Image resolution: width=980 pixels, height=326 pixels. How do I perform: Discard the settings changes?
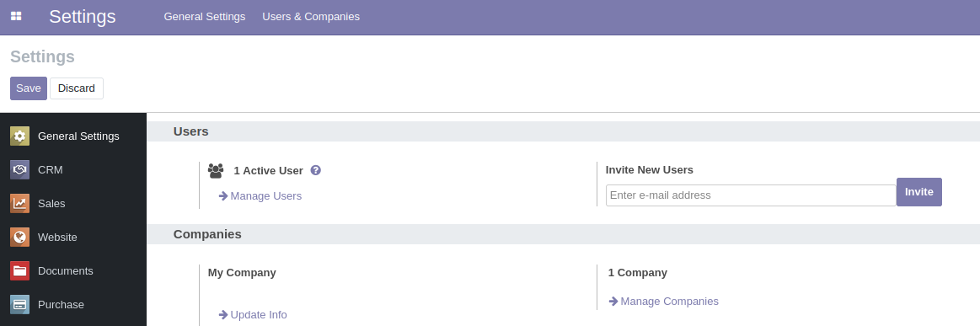pyautogui.click(x=77, y=88)
